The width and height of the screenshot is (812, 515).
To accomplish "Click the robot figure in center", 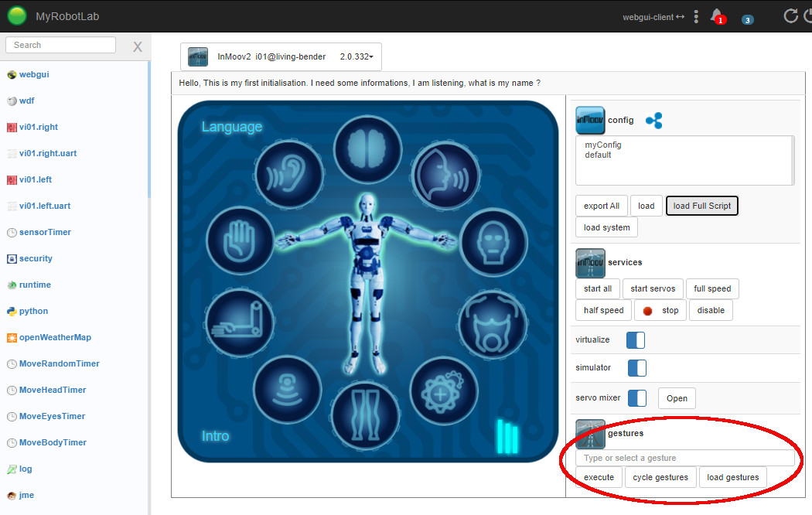I will point(367,284).
